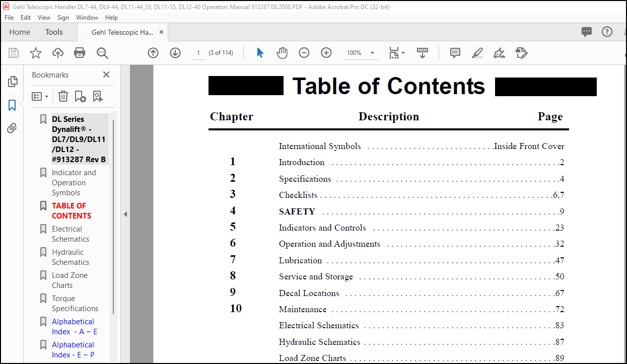The image size is (627, 364).
Task: Open fit page options tool
Action: point(394,53)
